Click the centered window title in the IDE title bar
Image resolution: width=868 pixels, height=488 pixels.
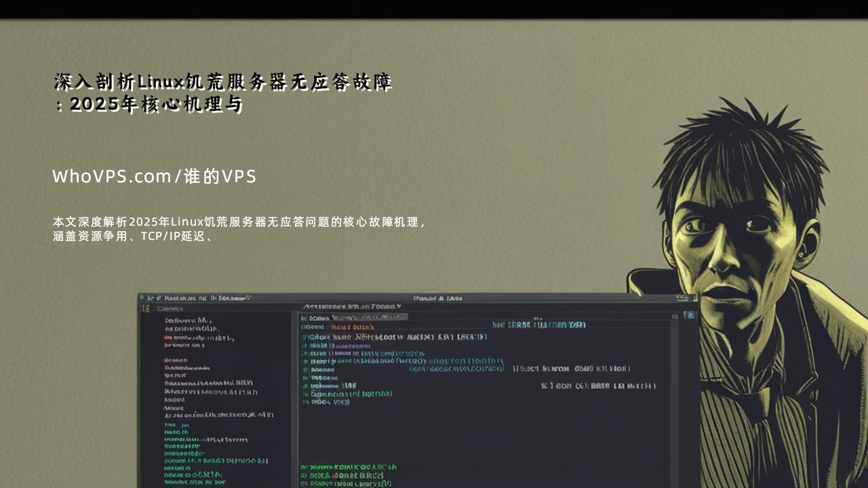pyautogui.click(x=437, y=298)
